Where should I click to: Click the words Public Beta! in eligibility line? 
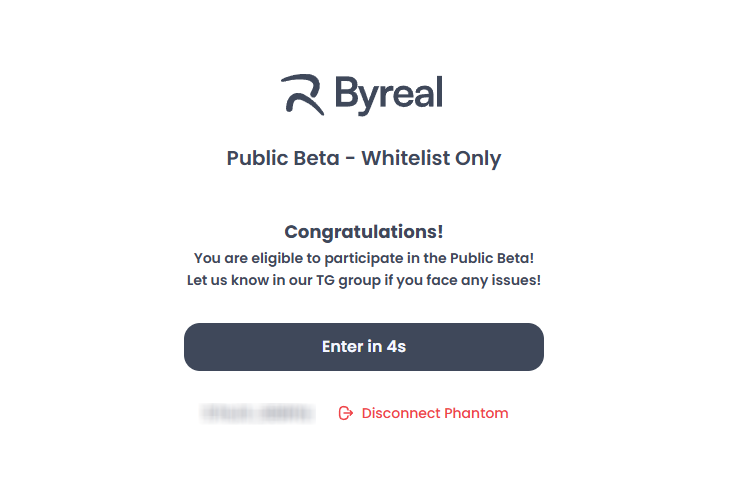click(492, 258)
